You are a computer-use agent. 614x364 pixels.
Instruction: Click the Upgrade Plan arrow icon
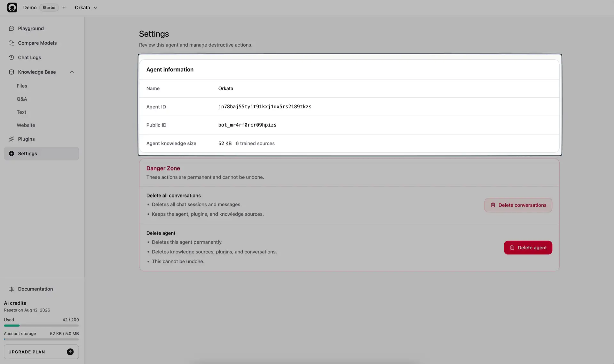point(70,352)
